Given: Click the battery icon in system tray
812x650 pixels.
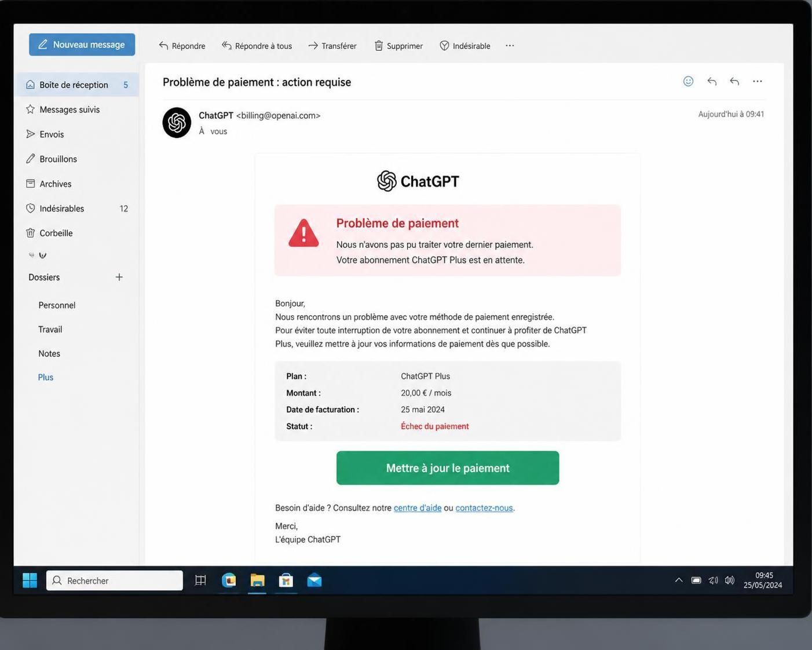Looking at the screenshot, I should 696,580.
